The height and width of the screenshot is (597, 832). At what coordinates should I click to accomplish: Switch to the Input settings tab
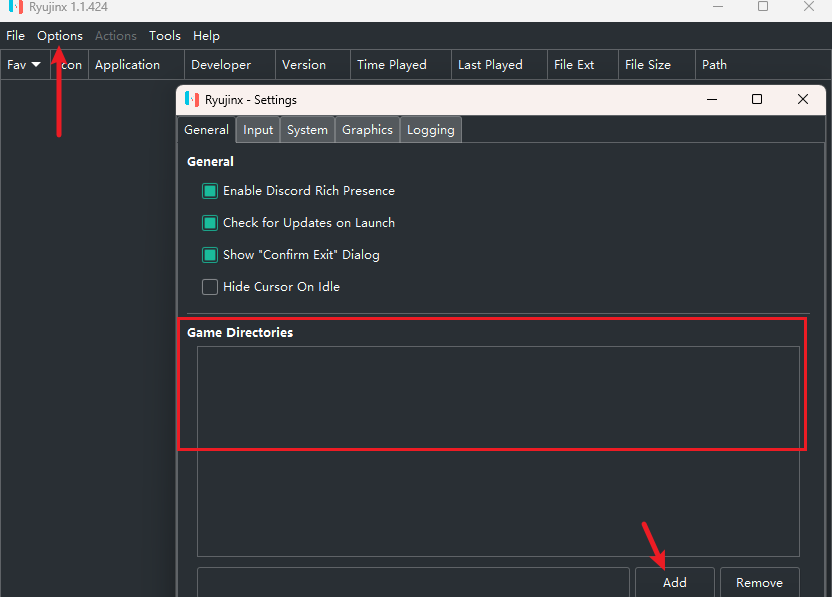258,129
